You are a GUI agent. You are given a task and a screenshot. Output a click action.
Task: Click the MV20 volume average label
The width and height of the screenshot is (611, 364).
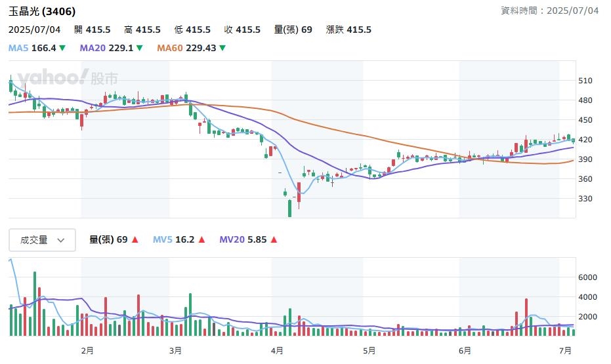click(232, 239)
